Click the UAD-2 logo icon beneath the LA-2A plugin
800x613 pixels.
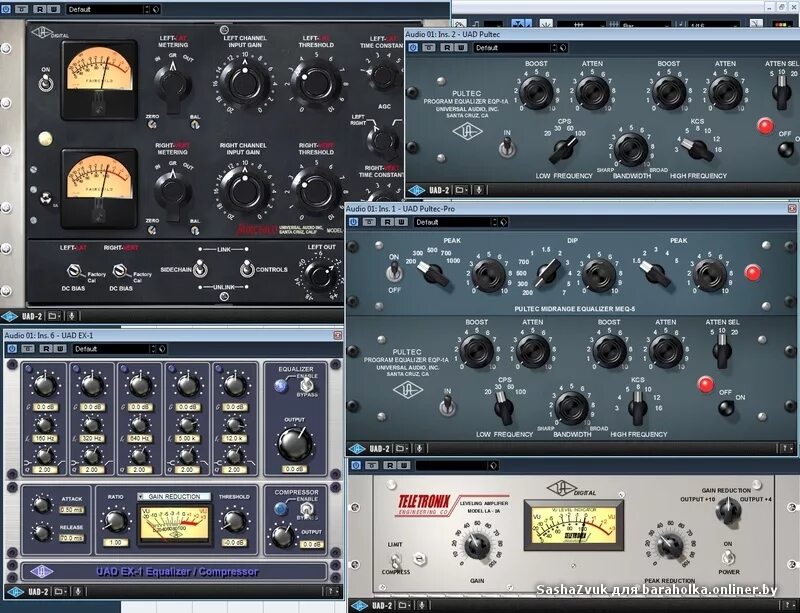(x=358, y=604)
